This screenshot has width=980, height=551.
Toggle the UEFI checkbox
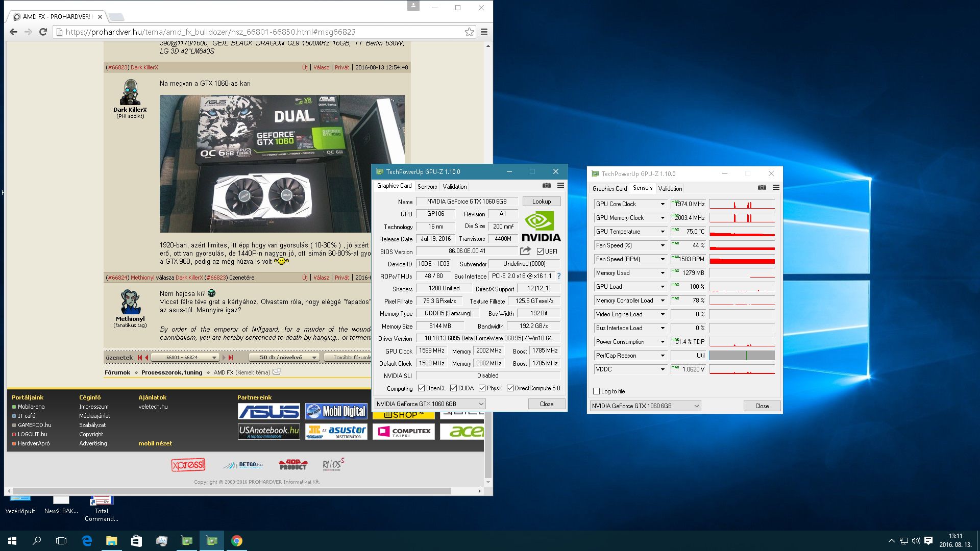point(540,252)
